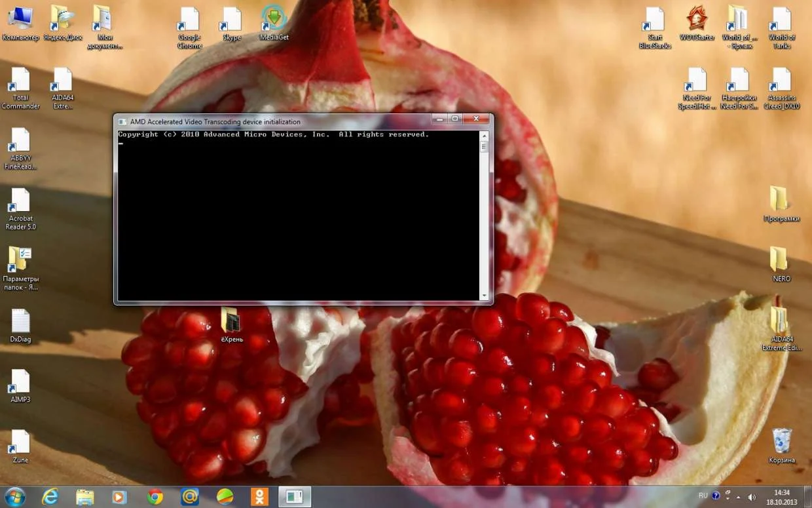The image size is (812, 508).
Task: Select the World of Tanks folder shortcut (Ярлык)
Action: [739, 28]
